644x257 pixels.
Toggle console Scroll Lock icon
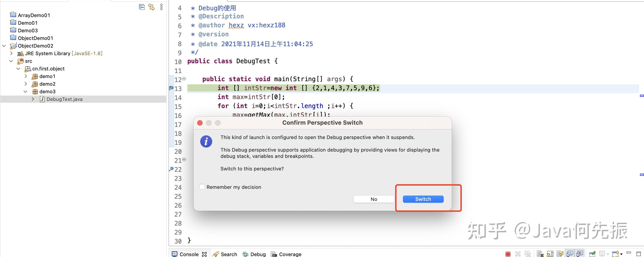pos(550,254)
